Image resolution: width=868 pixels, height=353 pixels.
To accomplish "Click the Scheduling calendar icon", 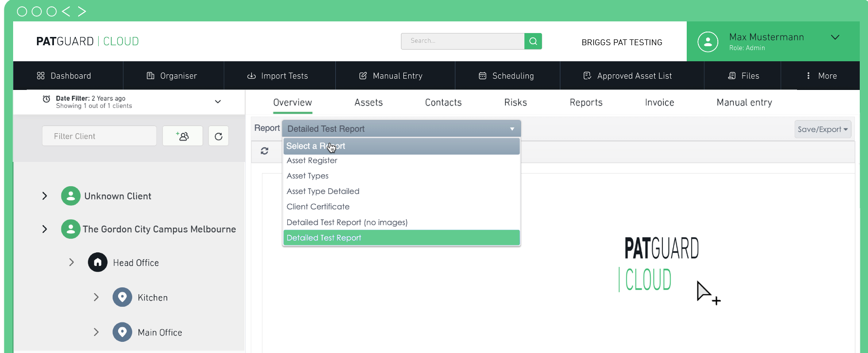I will click(x=483, y=76).
